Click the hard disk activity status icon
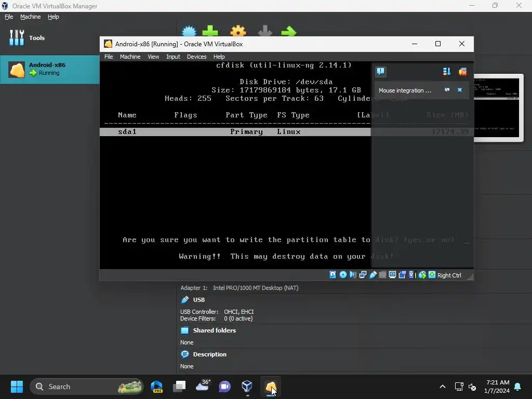 coord(333,275)
